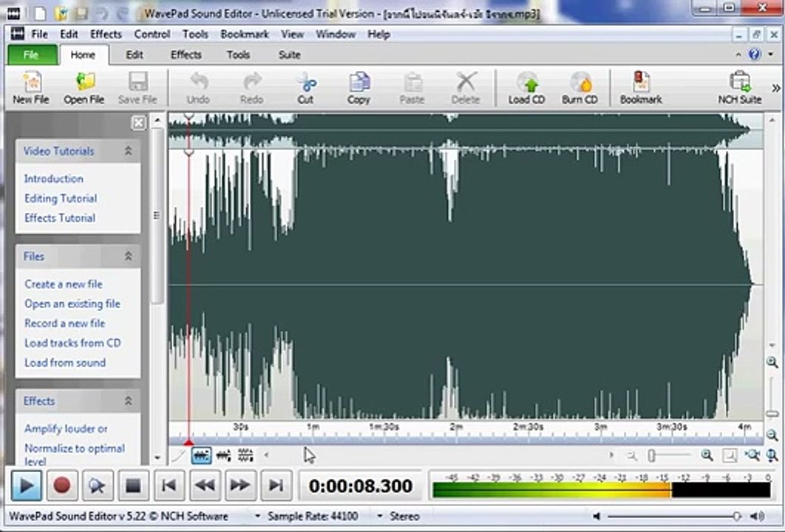Collapse the Video Tutorials panel

(128, 151)
